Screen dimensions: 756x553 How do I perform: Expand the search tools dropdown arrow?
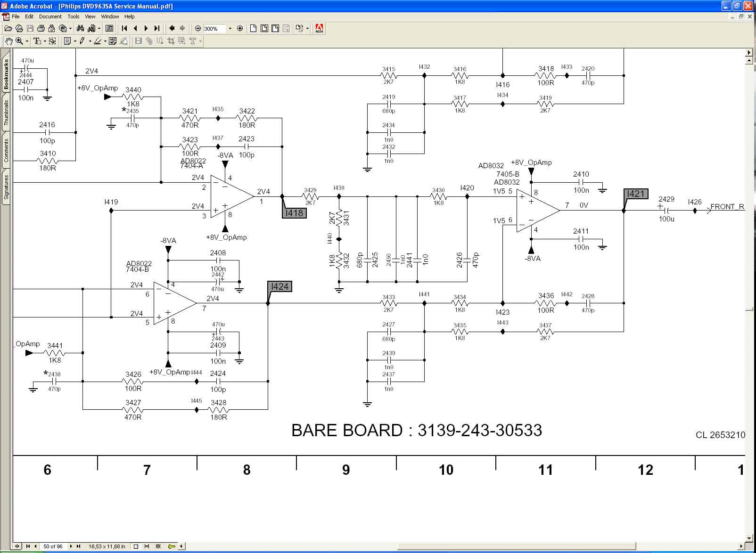pos(99,28)
